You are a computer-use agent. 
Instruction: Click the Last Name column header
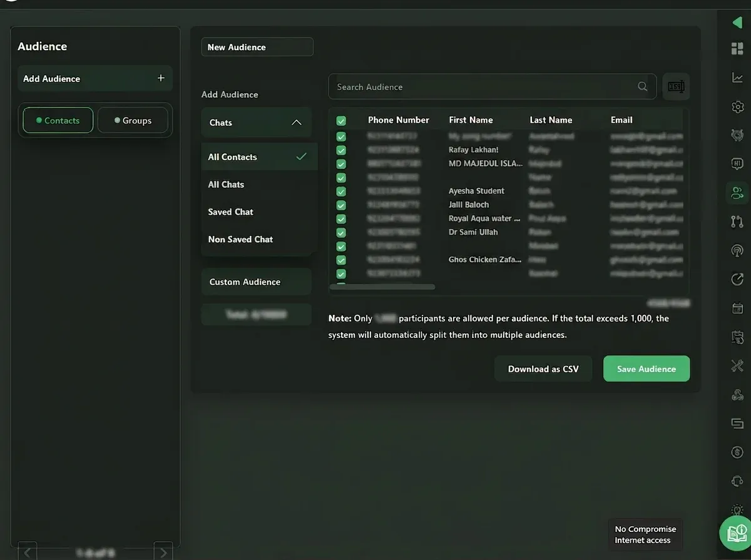point(551,120)
